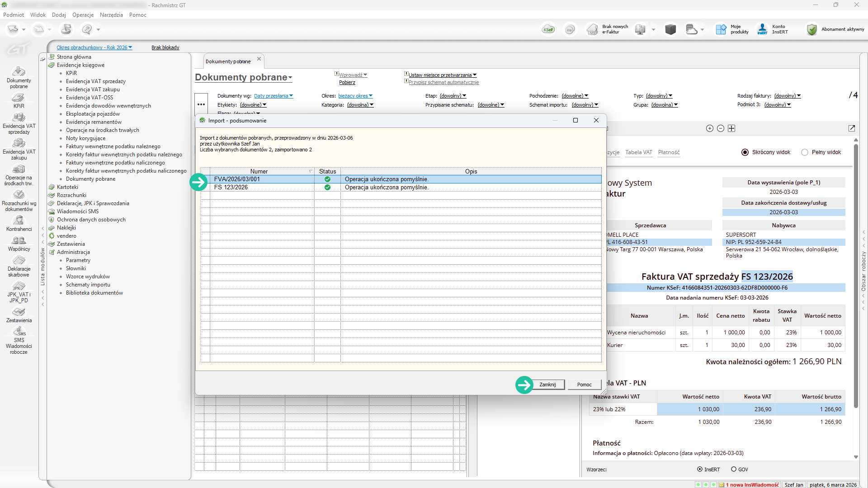Open Dokumenty pobrane sidebar module icon
Image resolution: width=868 pixels, height=488 pixels.
point(19,71)
